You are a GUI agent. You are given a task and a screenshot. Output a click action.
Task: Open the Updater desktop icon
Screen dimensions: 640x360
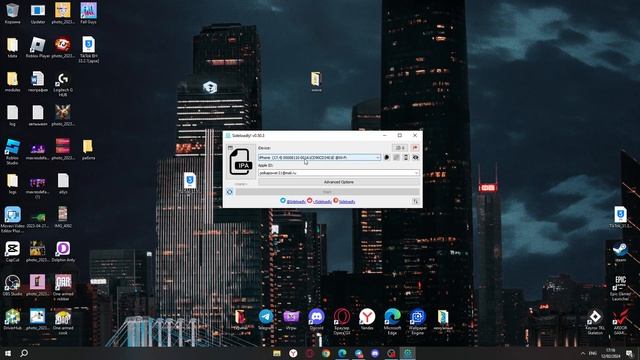38,13
